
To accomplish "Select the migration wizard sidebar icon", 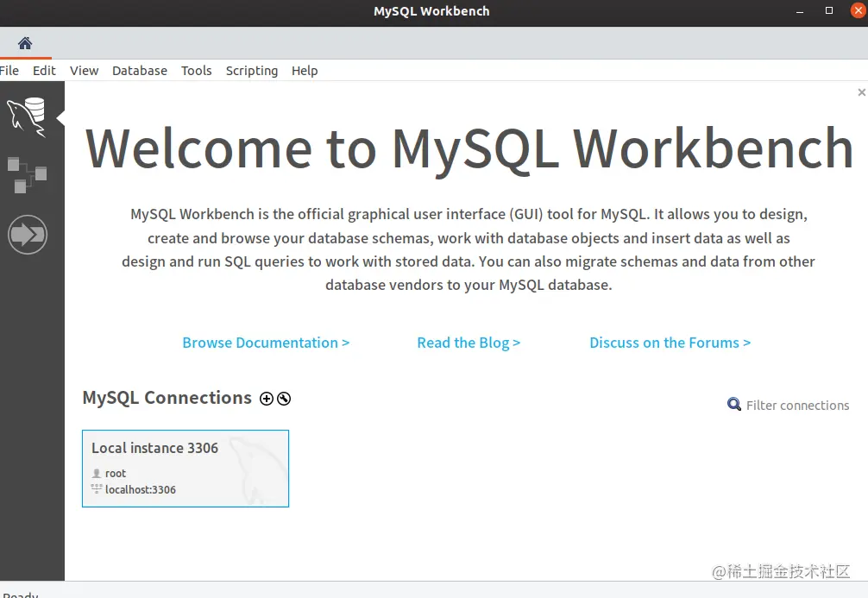I will pyautogui.click(x=28, y=235).
